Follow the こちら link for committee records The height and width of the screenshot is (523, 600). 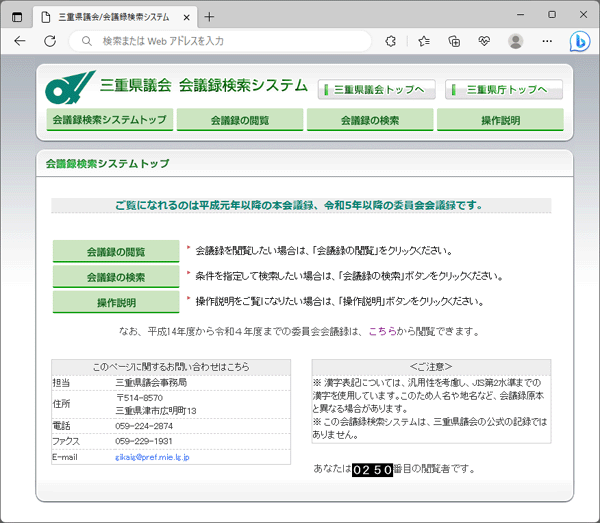(x=382, y=331)
